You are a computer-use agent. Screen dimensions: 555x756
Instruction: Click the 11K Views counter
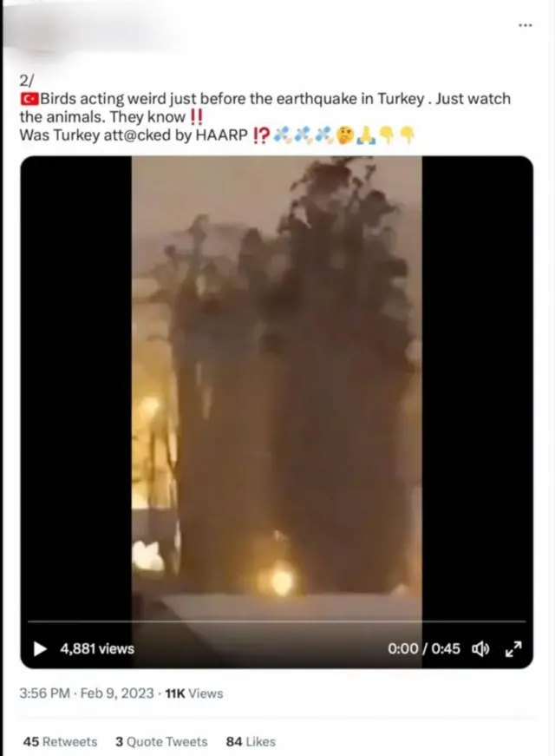tap(194, 694)
